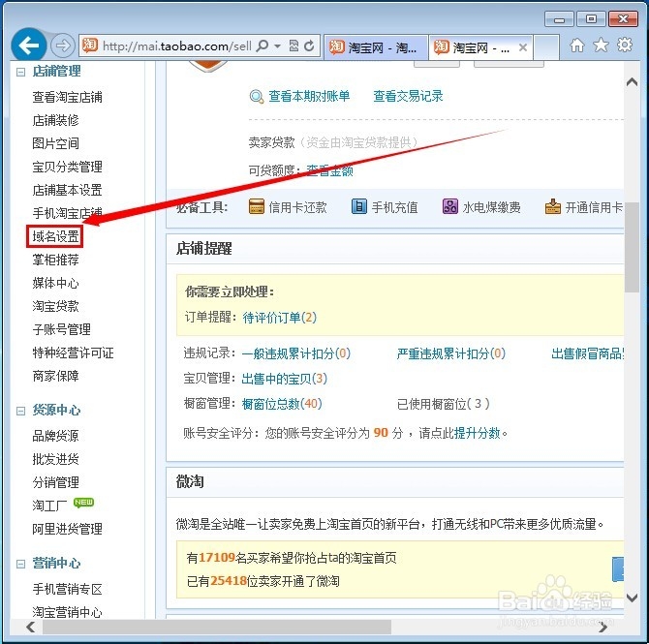
Task: Click the page vertical scrollbar thumb
Action: (x=632, y=247)
